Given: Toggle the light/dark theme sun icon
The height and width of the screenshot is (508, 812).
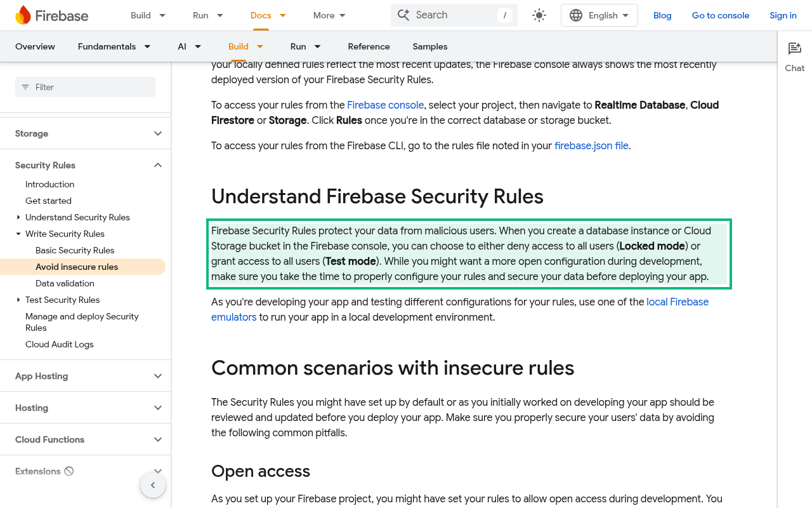Looking at the screenshot, I should (x=539, y=15).
